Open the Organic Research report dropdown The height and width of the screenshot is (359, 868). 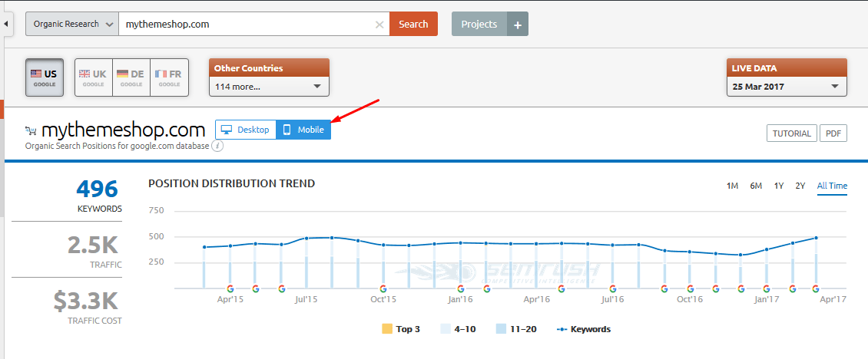coord(72,25)
